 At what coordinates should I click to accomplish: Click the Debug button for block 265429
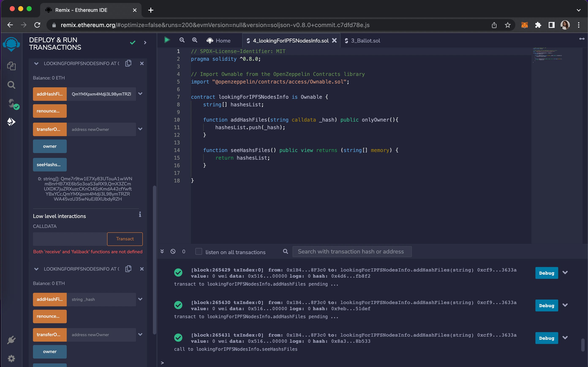(547, 273)
